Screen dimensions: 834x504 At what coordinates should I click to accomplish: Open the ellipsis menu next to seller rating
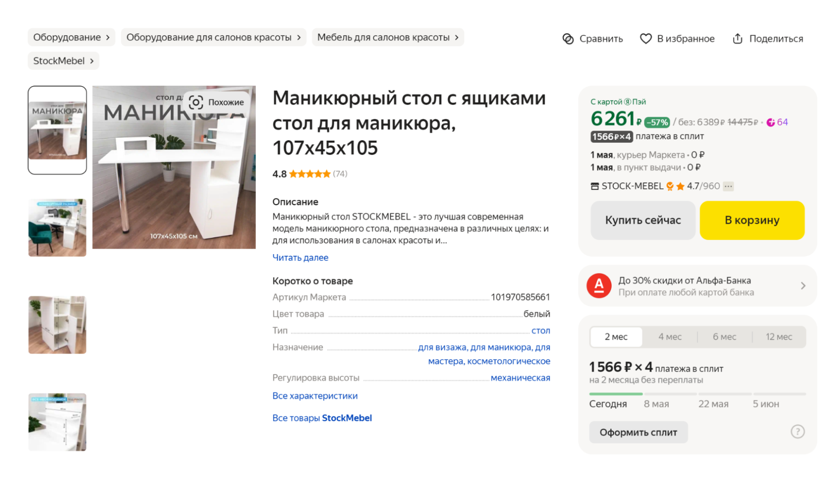point(728,186)
